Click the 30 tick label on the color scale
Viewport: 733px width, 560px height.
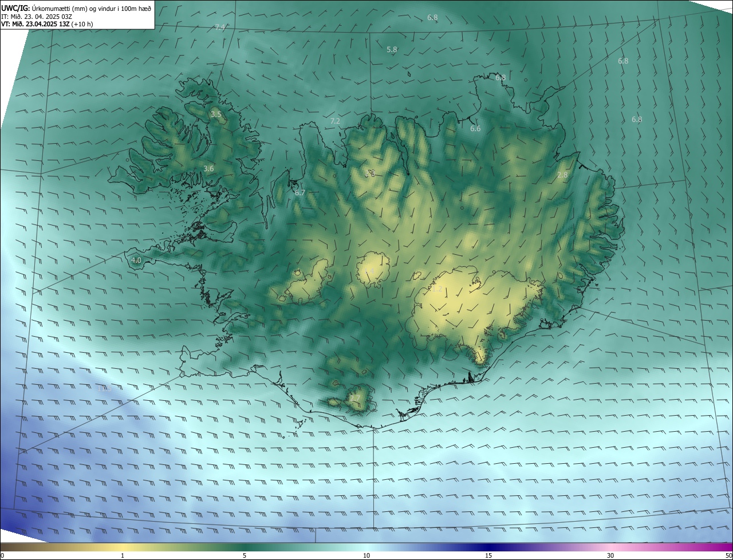(x=610, y=555)
